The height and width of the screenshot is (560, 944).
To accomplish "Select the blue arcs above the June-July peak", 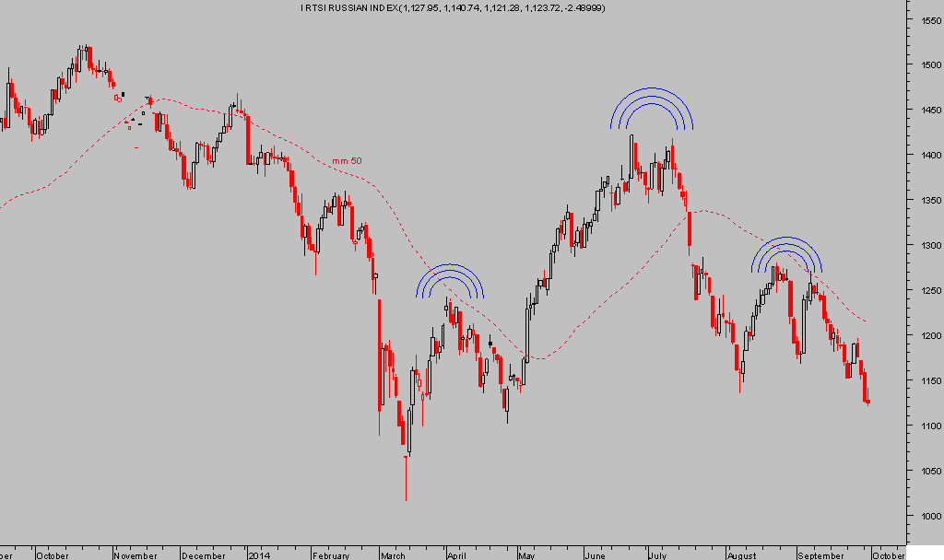I will tap(651, 107).
